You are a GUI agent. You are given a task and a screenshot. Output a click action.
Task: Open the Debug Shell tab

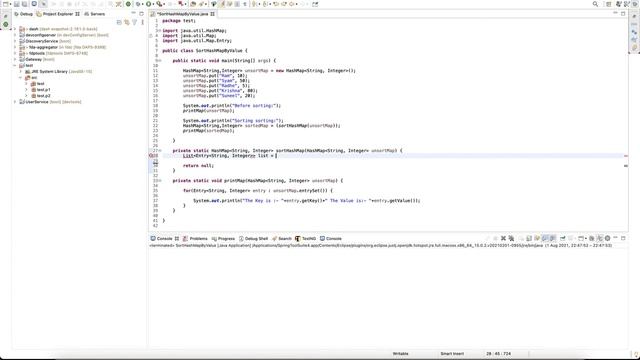point(253,238)
